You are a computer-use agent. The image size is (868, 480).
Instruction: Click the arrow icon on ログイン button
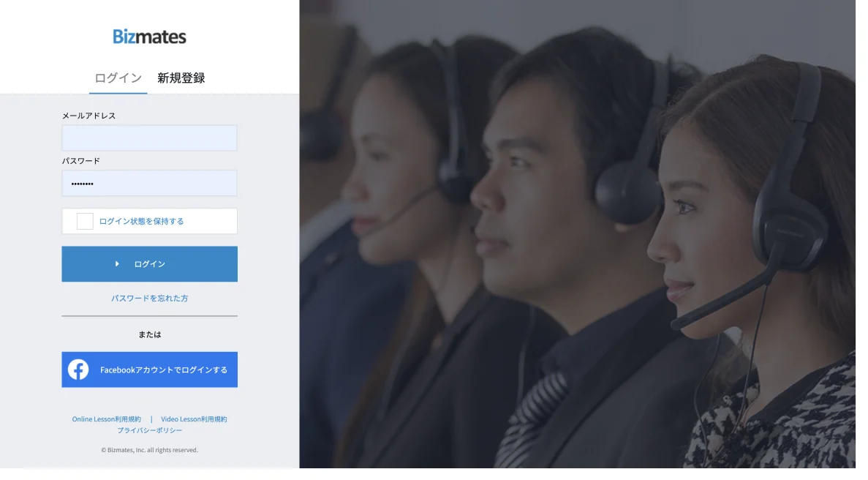[x=117, y=264]
